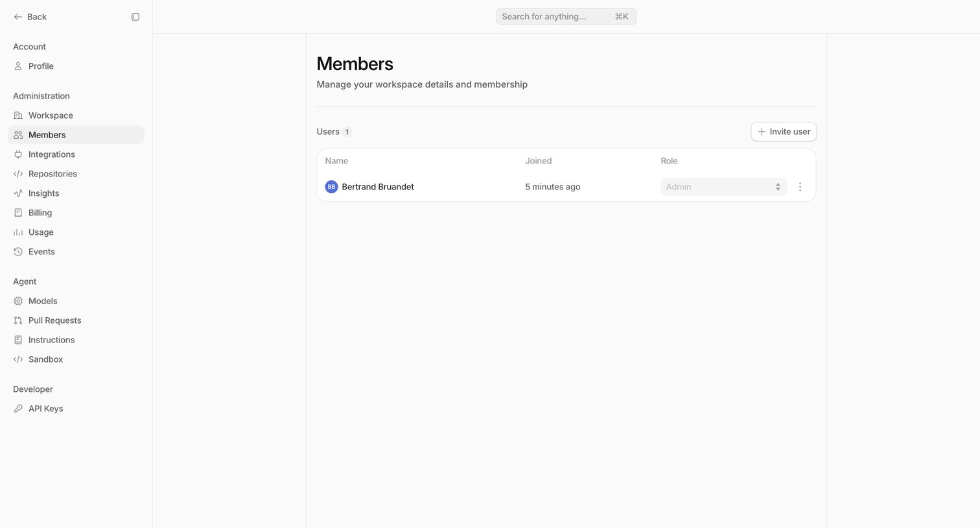The height and width of the screenshot is (528, 980).
Task: Collapse the sidebar with the panel icon
Action: point(135,17)
